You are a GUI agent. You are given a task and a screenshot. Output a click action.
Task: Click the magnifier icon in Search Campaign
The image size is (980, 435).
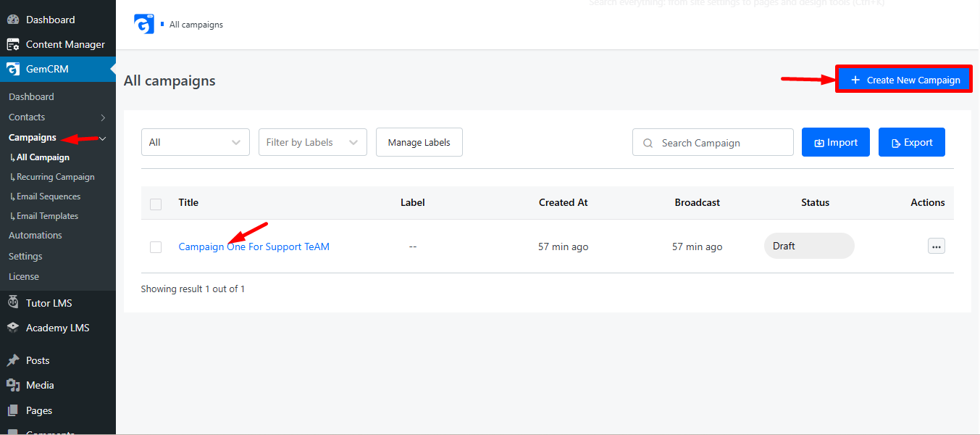[648, 143]
